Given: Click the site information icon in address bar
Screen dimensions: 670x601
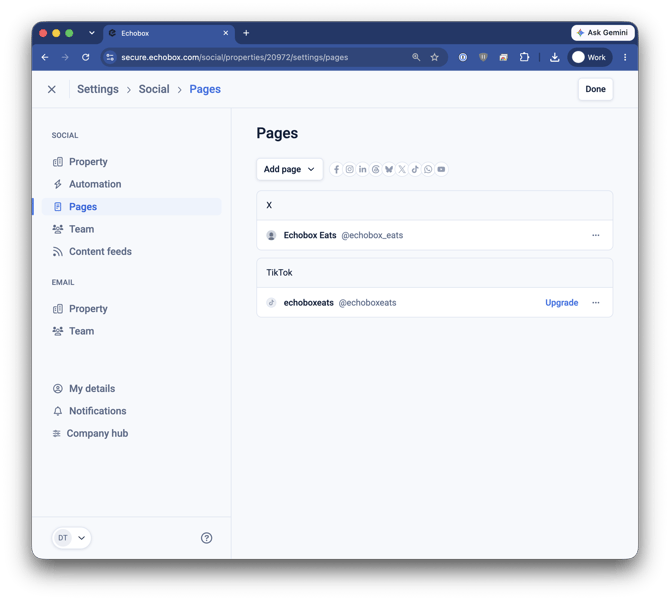Looking at the screenshot, I should [110, 57].
